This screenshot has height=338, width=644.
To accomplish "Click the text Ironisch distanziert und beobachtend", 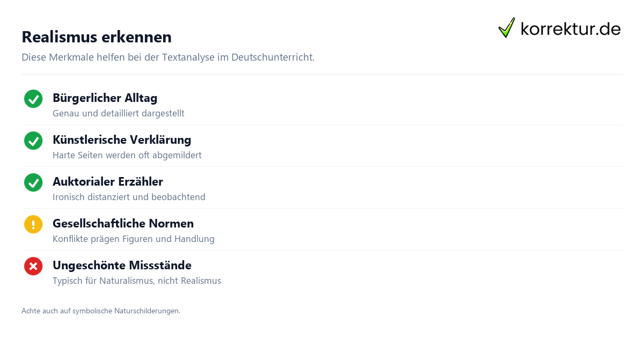I will 129,197.
